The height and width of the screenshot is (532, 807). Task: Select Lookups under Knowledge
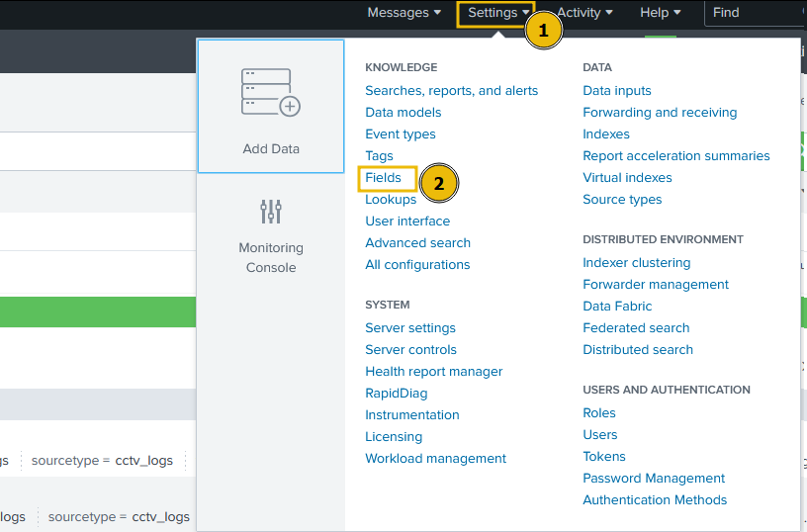click(391, 200)
